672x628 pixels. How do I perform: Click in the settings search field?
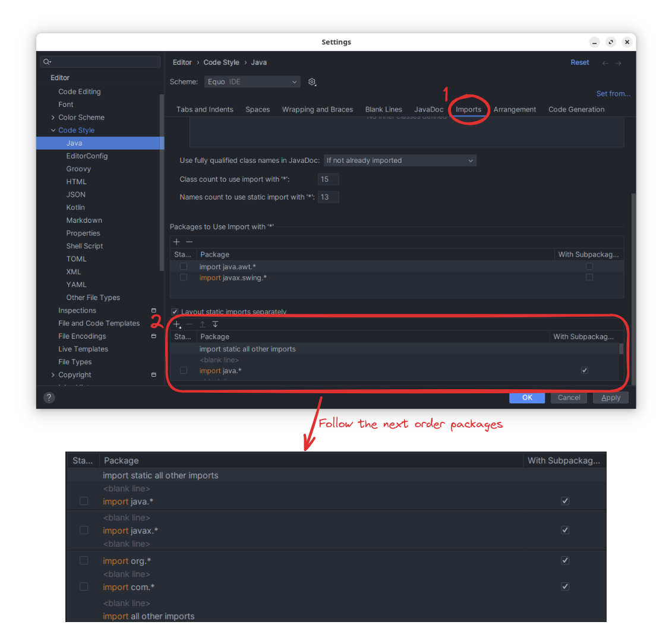101,62
